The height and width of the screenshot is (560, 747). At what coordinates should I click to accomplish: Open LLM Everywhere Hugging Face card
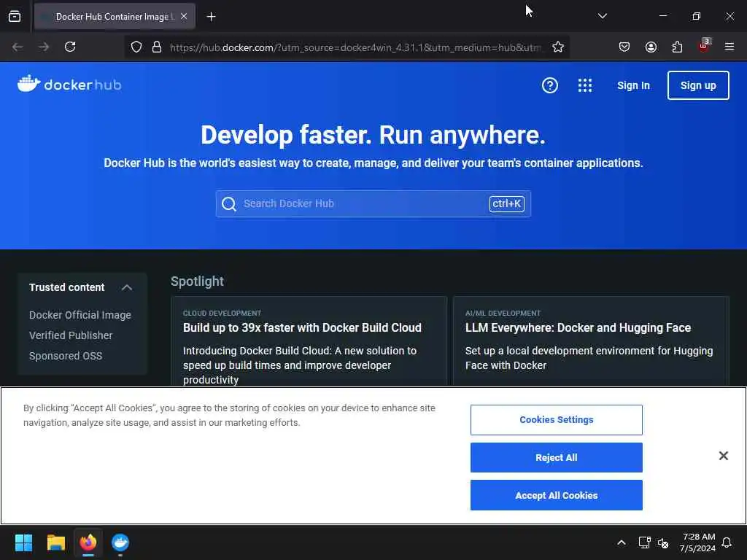tap(591, 341)
